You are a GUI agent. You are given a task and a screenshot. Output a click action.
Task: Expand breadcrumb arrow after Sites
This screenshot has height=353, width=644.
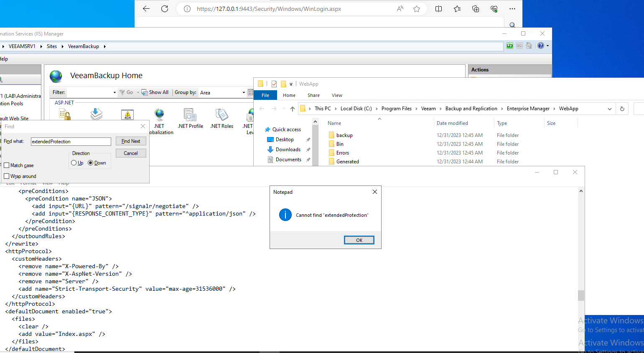pyautogui.click(x=62, y=46)
